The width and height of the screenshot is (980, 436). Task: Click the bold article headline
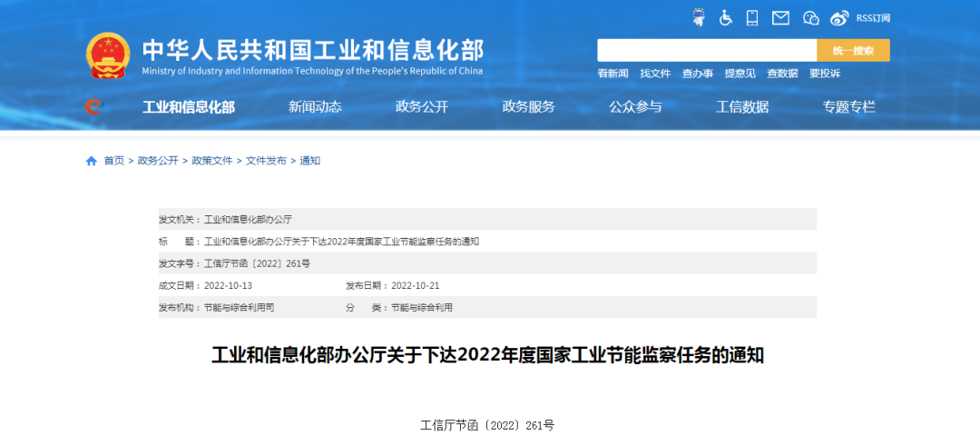[x=487, y=355]
